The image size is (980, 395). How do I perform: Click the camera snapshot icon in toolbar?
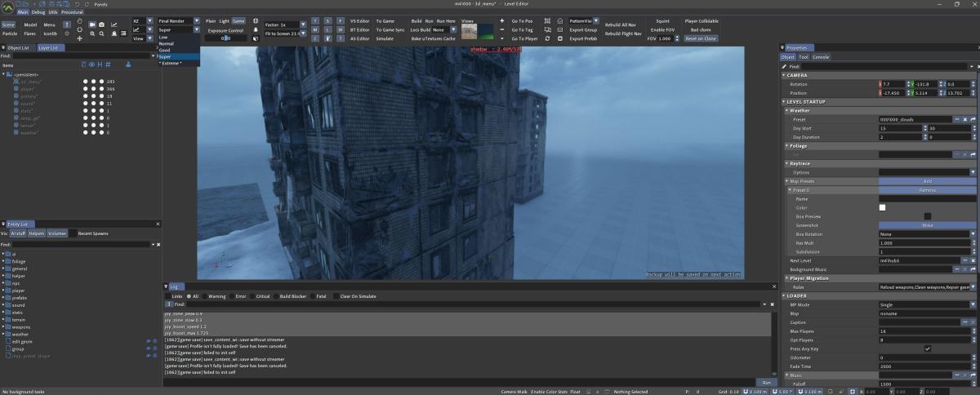102,26
